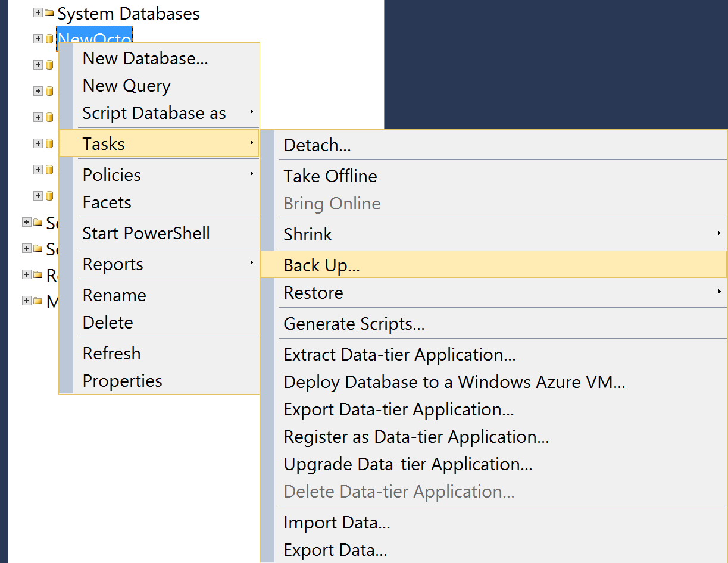Select the highlighted NewOcto tree item
Screen dimensions: 728x563
94,38
